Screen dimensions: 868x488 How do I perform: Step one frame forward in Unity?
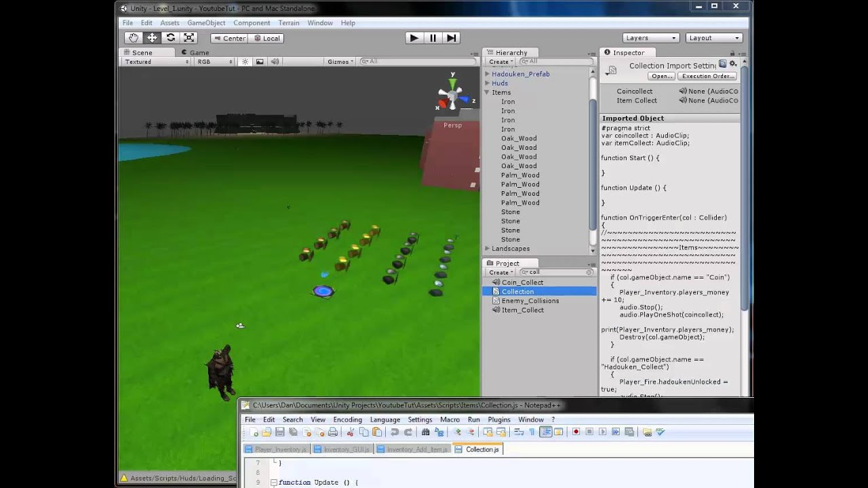click(451, 38)
